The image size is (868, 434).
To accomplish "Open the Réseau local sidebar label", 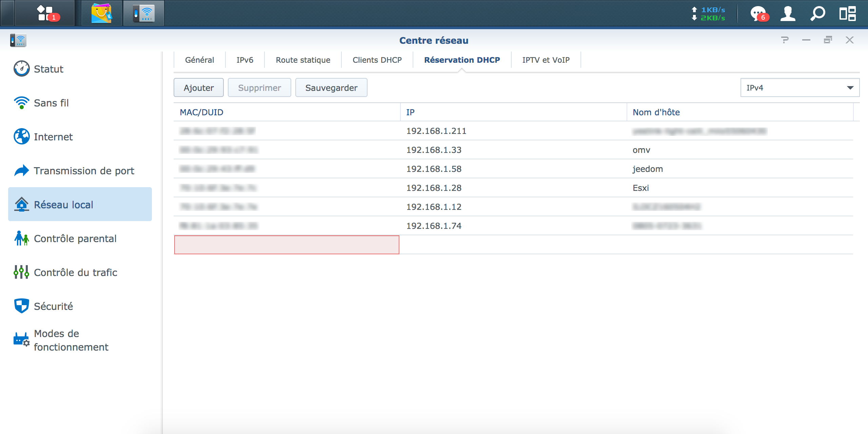I will tap(63, 204).
